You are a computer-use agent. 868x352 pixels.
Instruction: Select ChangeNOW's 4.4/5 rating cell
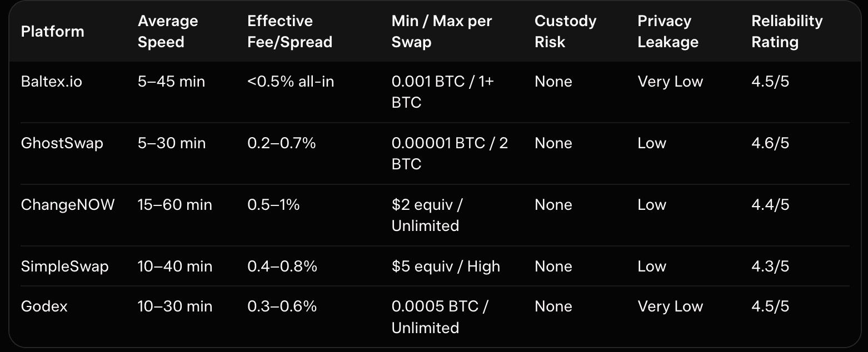coord(770,205)
